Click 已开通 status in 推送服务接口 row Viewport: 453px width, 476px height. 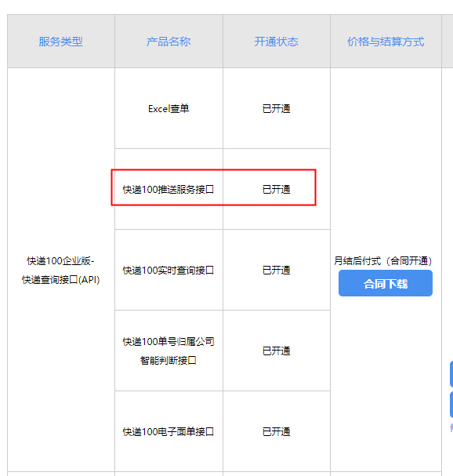point(277,190)
